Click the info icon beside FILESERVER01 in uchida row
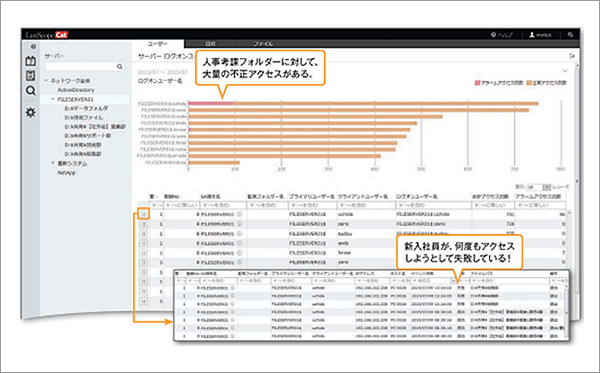This screenshot has width=600, height=373. click(240, 214)
